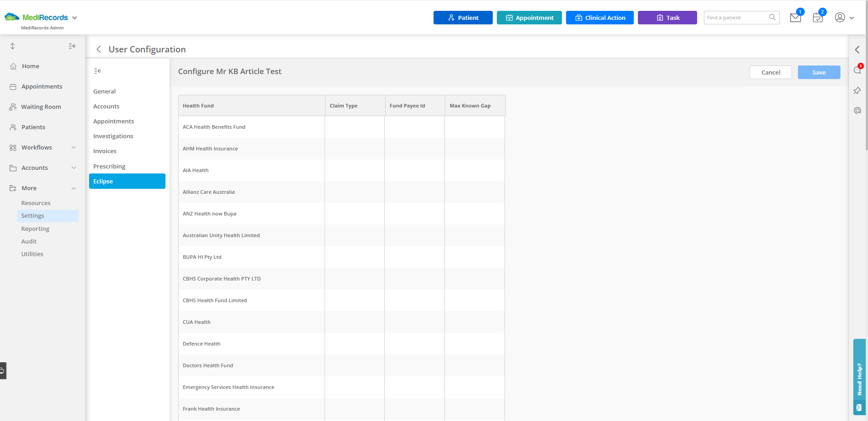The height and width of the screenshot is (421, 868).
Task: Select the Defence Health row label
Action: (x=201, y=344)
